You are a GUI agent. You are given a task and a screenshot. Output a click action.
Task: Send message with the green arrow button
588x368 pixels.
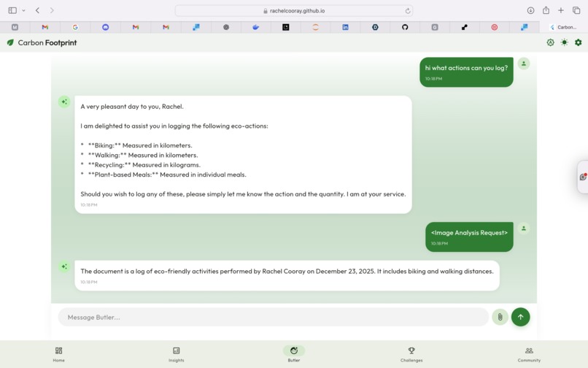(520, 317)
